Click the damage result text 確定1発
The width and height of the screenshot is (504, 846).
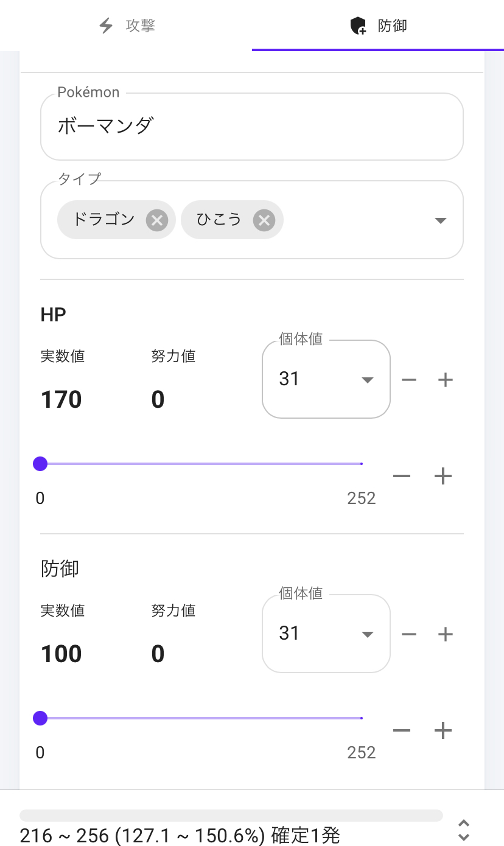(x=304, y=835)
